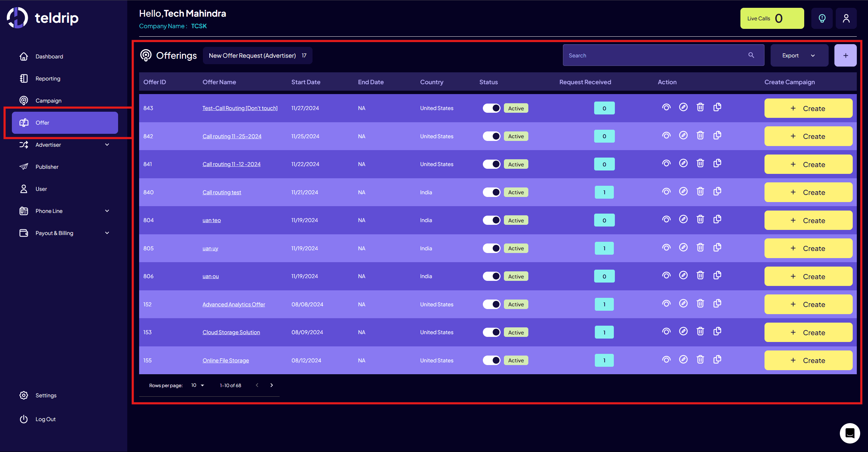
Task: Open the user profile icon top right
Action: [846, 18]
